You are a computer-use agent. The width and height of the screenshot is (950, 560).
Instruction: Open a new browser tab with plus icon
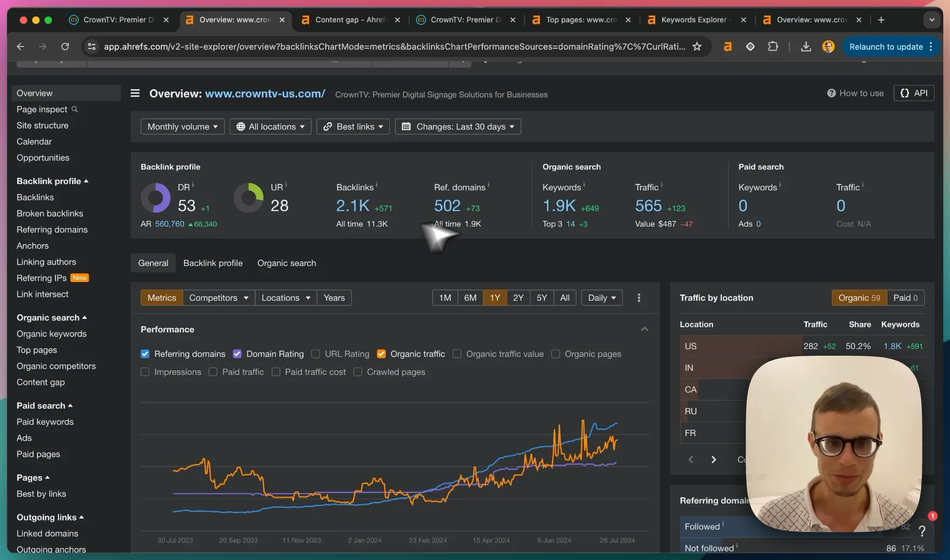point(881,20)
